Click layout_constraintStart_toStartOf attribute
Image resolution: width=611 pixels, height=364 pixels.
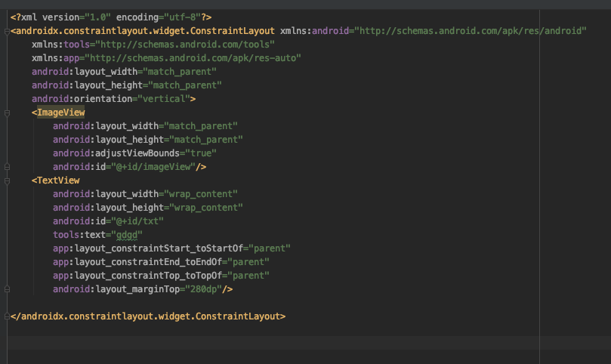point(148,248)
